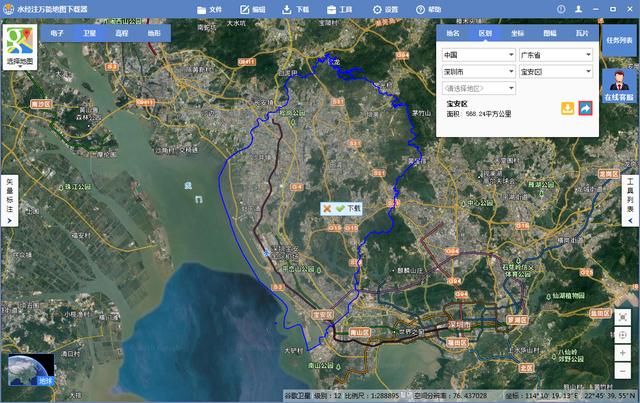Zoom out with the minus icon

point(623,371)
